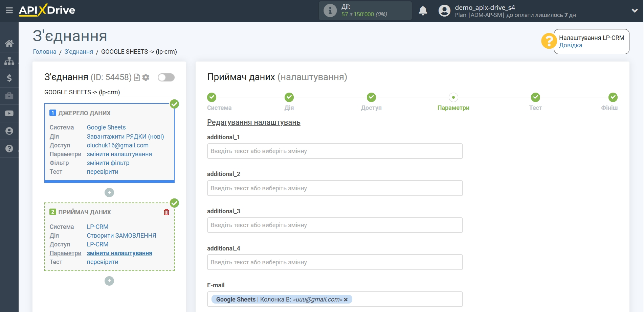This screenshot has height=312, width=644.
Task: Open Створити ЗАМОВЛЕННЯ action link
Action: point(121,236)
